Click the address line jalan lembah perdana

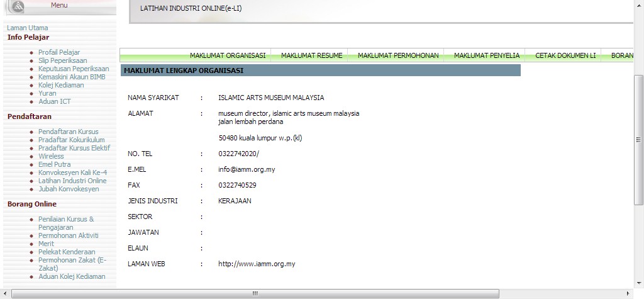pyautogui.click(x=250, y=121)
